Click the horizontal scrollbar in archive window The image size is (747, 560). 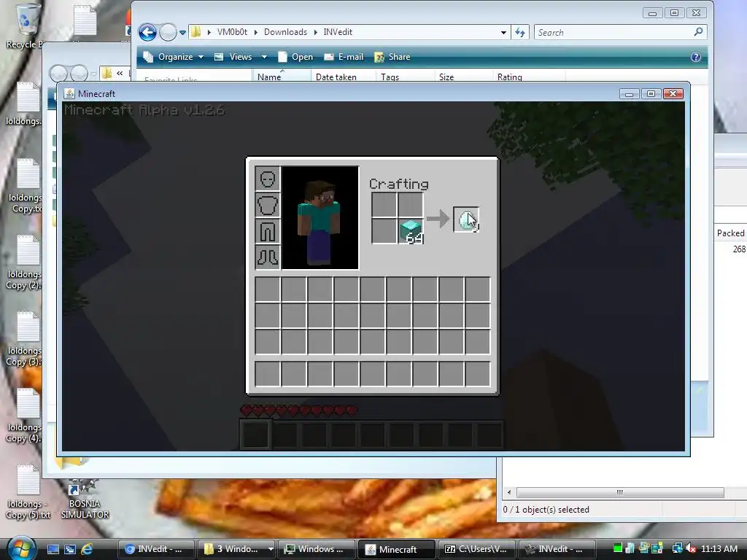[620, 492]
